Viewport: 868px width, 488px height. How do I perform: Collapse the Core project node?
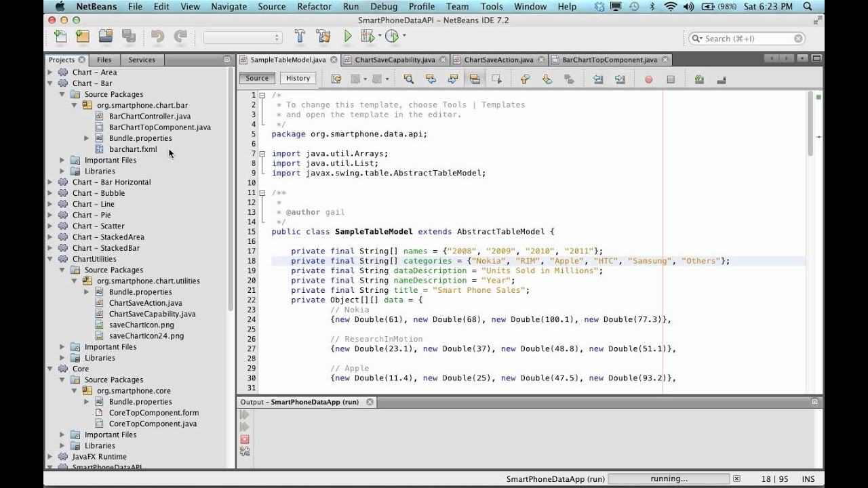[50, 369]
